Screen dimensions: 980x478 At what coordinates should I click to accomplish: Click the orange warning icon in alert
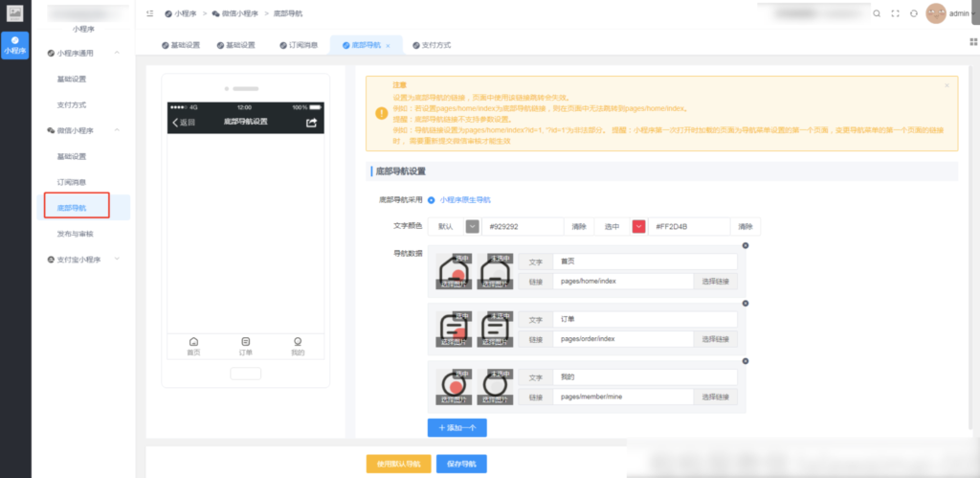(381, 113)
